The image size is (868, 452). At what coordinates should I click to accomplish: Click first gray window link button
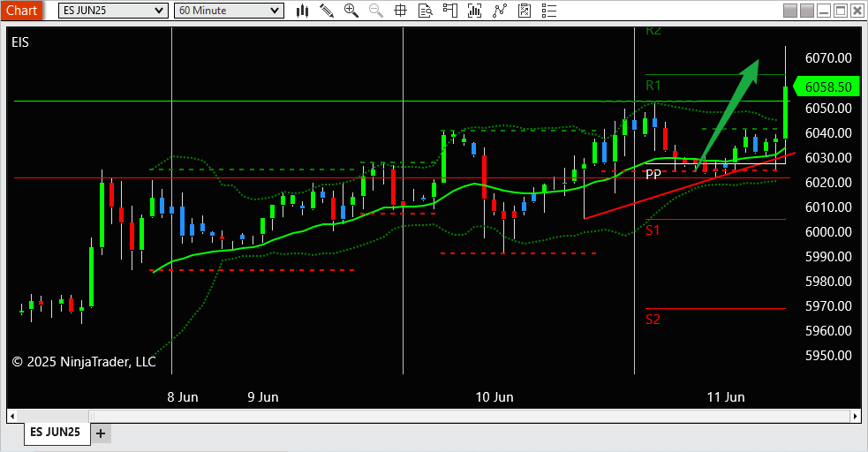790,11
